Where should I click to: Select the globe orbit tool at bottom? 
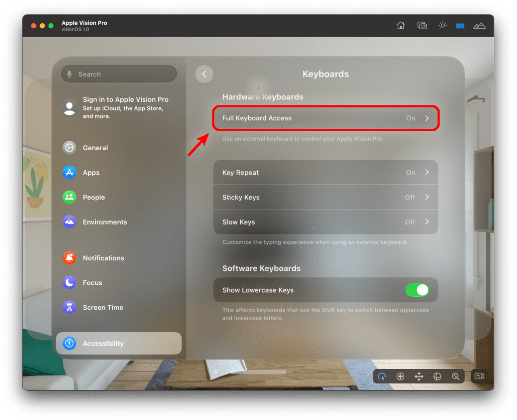pyautogui.click(x=437, y=376)
